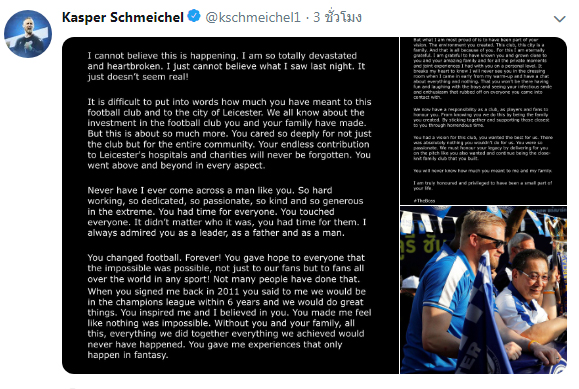Viewport: 579px width, 389px height.
Task: Expand the tweet options chevron
Action: coord(560,19)
